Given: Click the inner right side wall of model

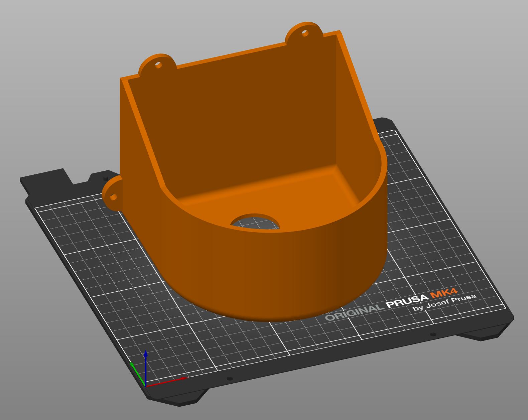Looking at the screenshot, I should tap(354, 127).
